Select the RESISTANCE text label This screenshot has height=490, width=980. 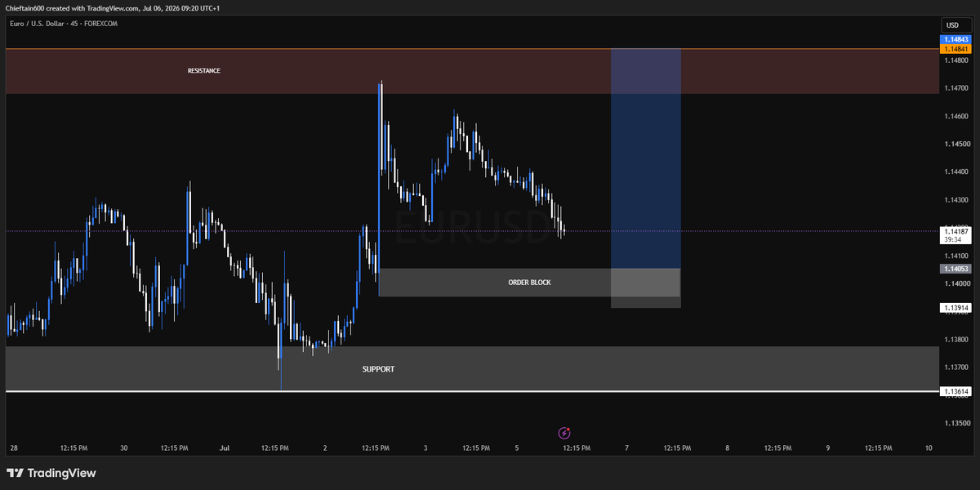(204, 71)
